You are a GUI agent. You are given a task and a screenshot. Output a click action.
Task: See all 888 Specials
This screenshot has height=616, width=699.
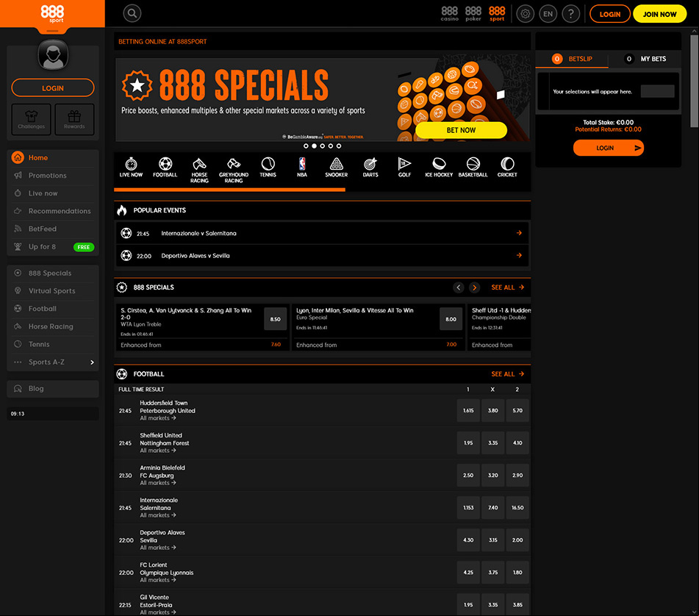click(x=507, y=287)
